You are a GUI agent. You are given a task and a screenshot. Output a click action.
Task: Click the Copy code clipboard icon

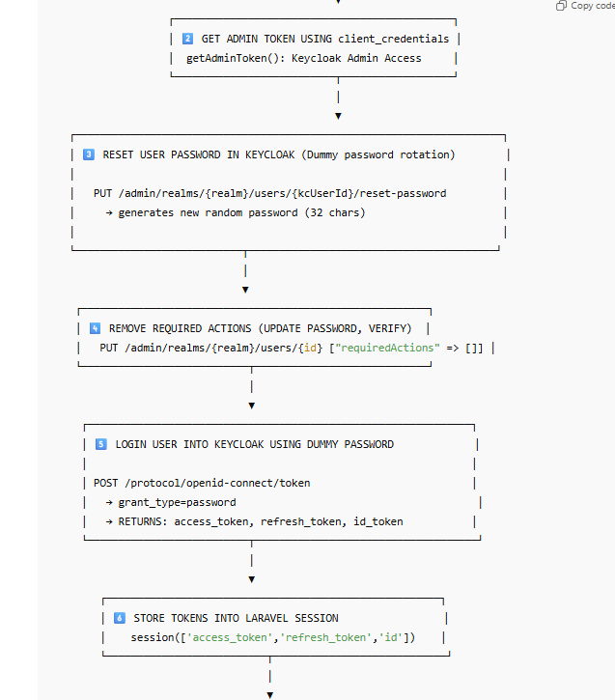tap(561, 6)
